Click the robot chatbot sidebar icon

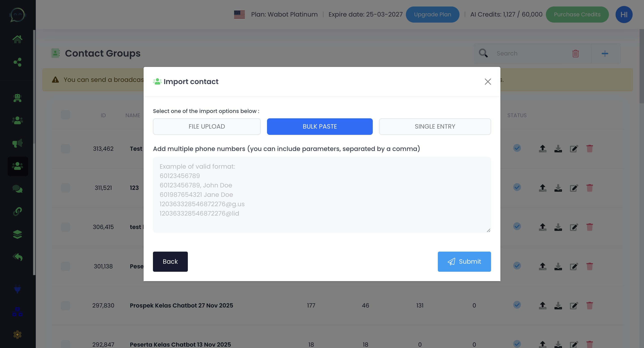tap(17, 98)
